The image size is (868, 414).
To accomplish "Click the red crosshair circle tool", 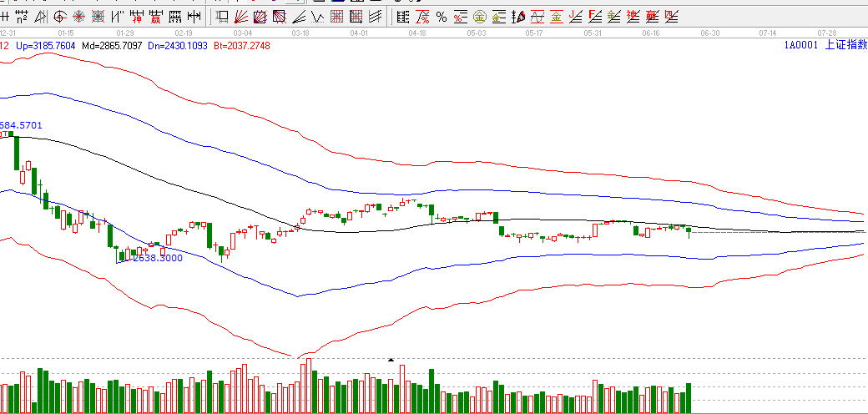I will [x=79, y=16].
